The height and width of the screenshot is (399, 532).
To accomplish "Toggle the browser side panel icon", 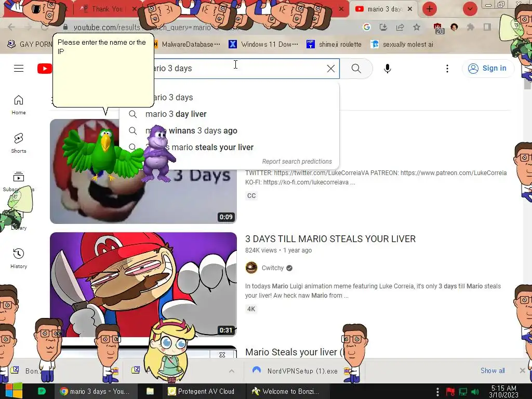I will 487,27.
